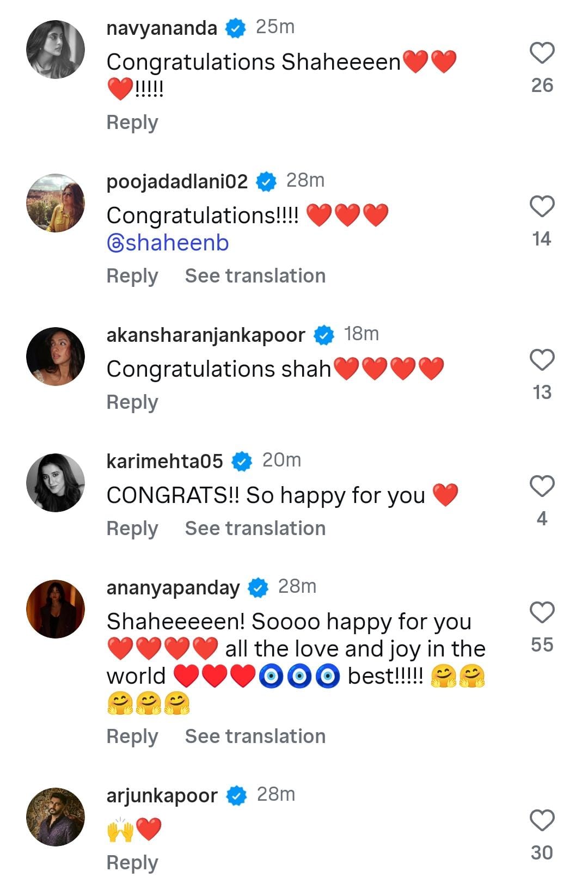Viewport: 588px width, 890px height.
Task: Reply to akansharanjankapoor's comment
Action: (x=132, y=402)
